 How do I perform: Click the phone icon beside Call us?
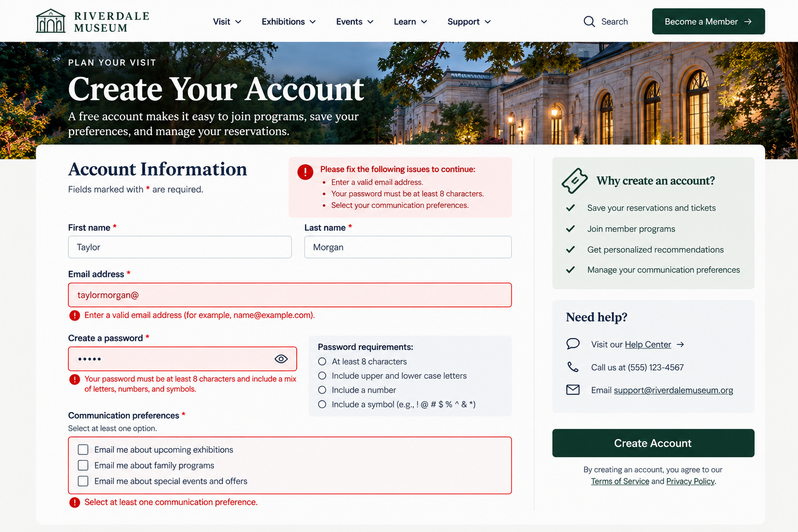tap(573, 367)
